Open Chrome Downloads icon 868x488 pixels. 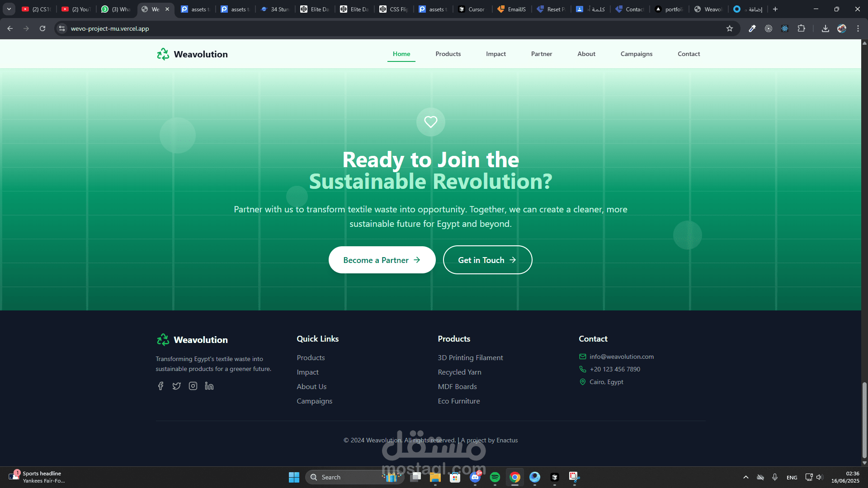pyautogui.click(x=825, y=28)
